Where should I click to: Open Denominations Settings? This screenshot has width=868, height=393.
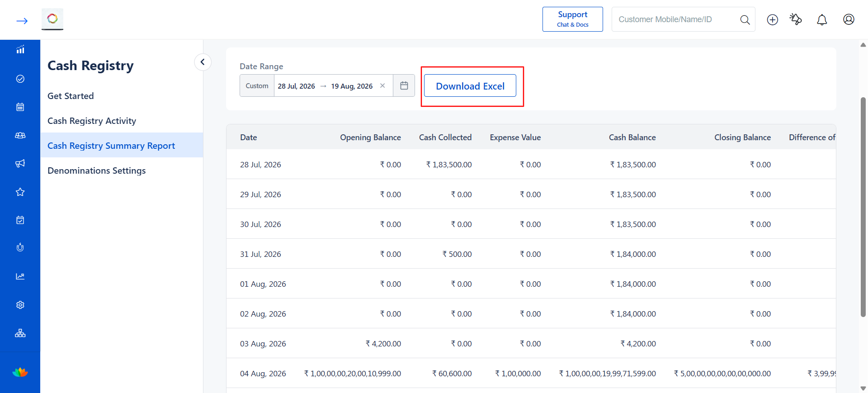click(x=97, y=170)
